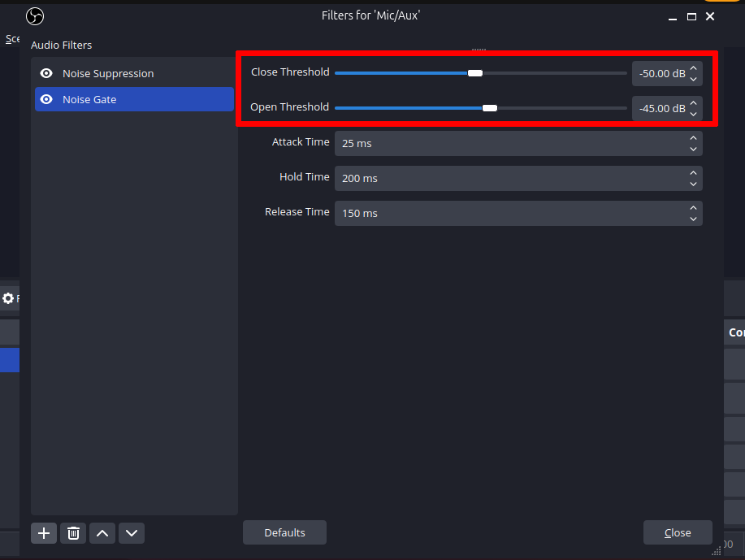
Task: Increase Close Threshold with up arrow
Action: [693, 68]
